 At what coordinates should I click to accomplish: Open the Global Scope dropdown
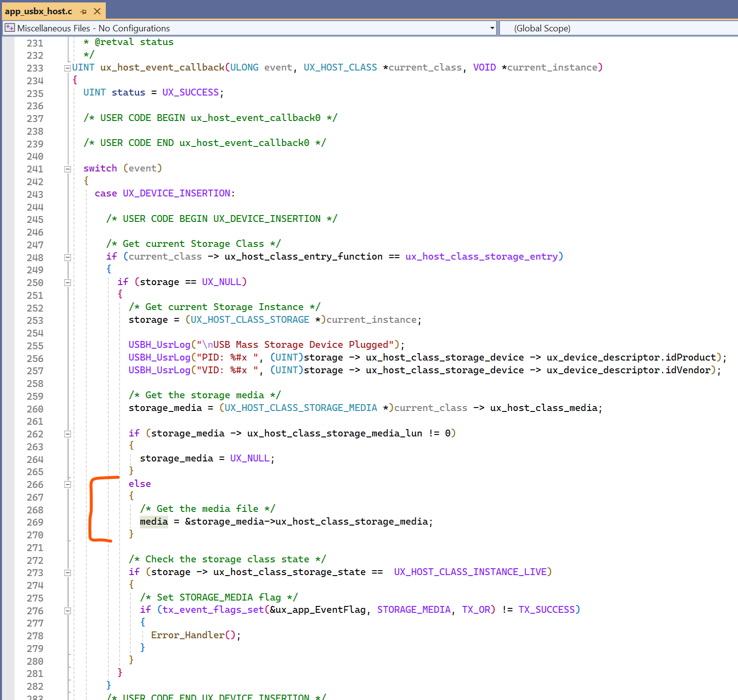point(618,28)
